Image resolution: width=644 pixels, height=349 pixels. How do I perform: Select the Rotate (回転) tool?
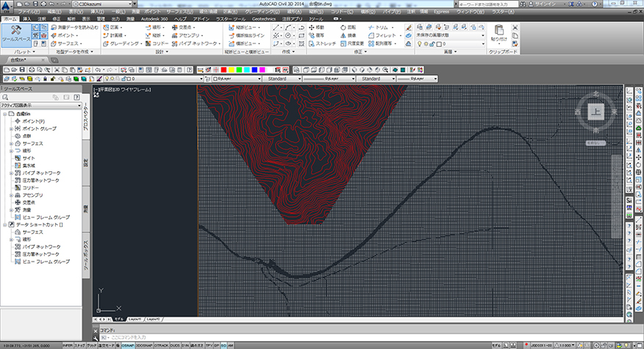(x=348, y=27)
